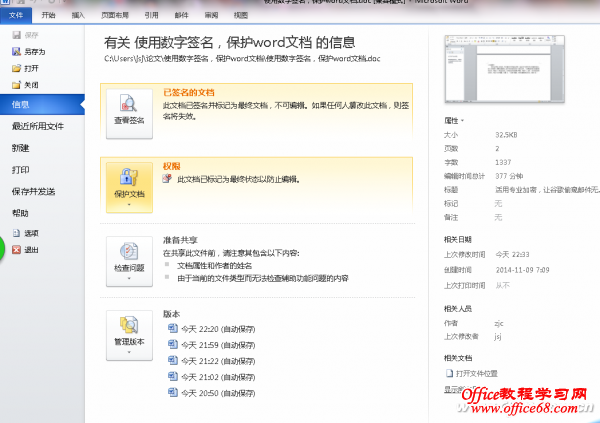Open the 打印 (Print) page
This screenshot has height=423, width=600.
tap(20, 170)
